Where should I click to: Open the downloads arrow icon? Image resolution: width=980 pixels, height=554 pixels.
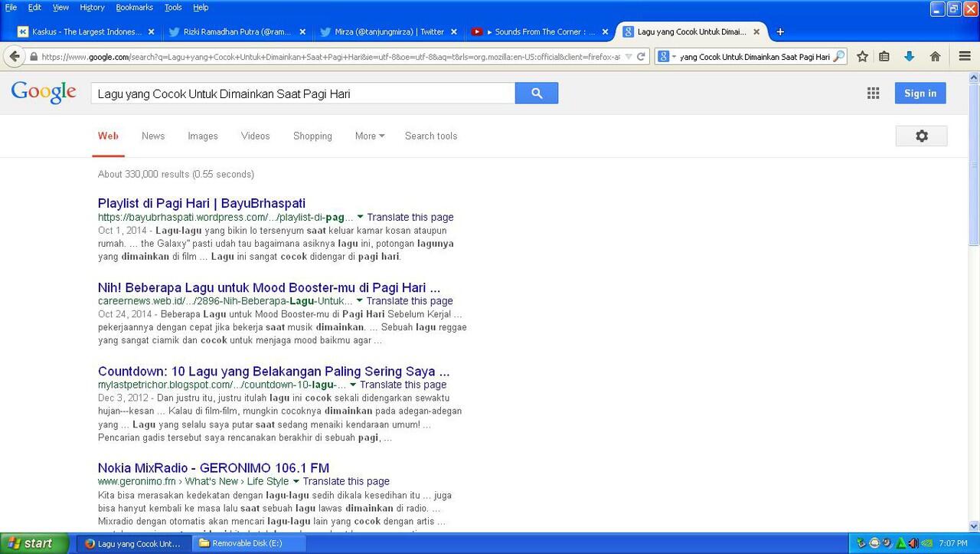pyautogui.click(x=909, y=56)
